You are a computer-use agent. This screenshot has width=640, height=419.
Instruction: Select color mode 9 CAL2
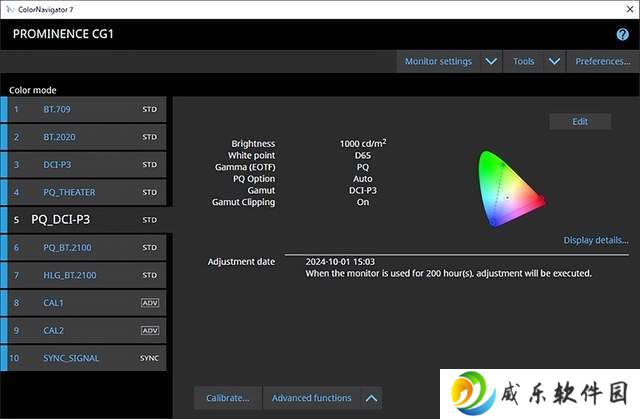(x=83, y=330)
